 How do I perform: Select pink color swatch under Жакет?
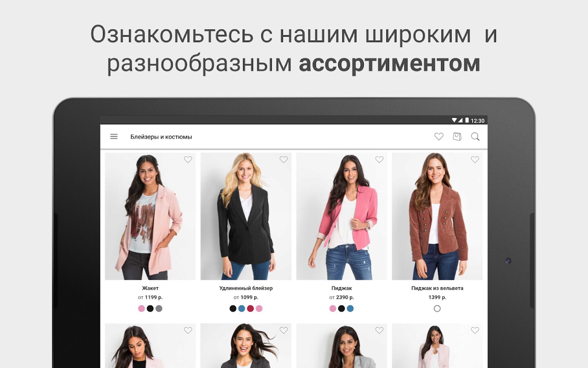[x=141, y=309]
